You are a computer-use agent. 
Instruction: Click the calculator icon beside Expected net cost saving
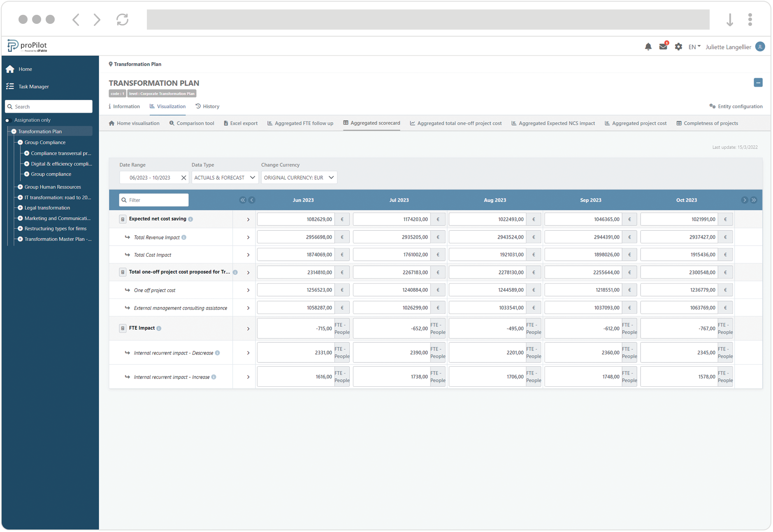pos(123,219)
